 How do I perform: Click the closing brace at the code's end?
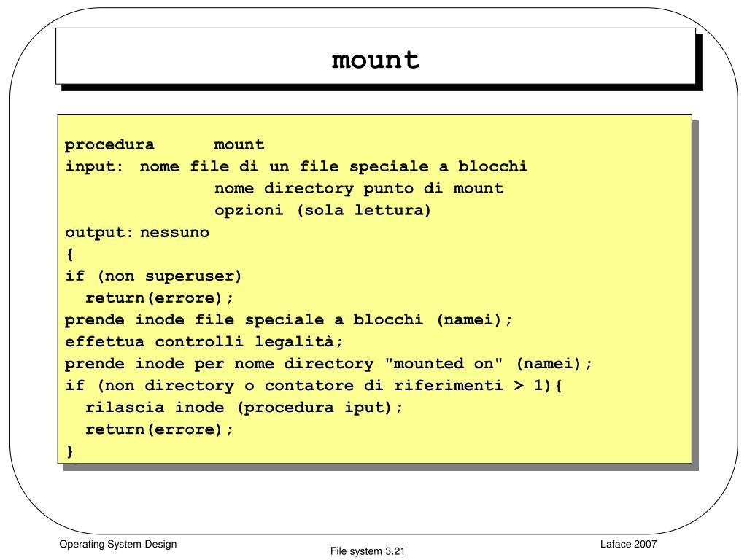pyautogui.click(x=70, y=451)
